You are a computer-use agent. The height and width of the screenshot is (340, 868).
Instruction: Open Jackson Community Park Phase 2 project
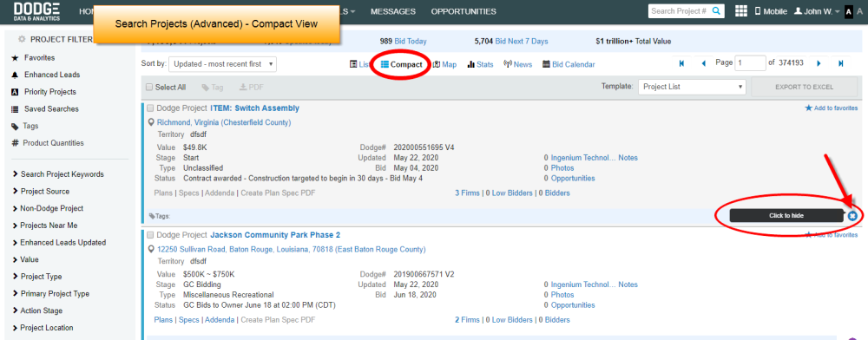(275, 235)
